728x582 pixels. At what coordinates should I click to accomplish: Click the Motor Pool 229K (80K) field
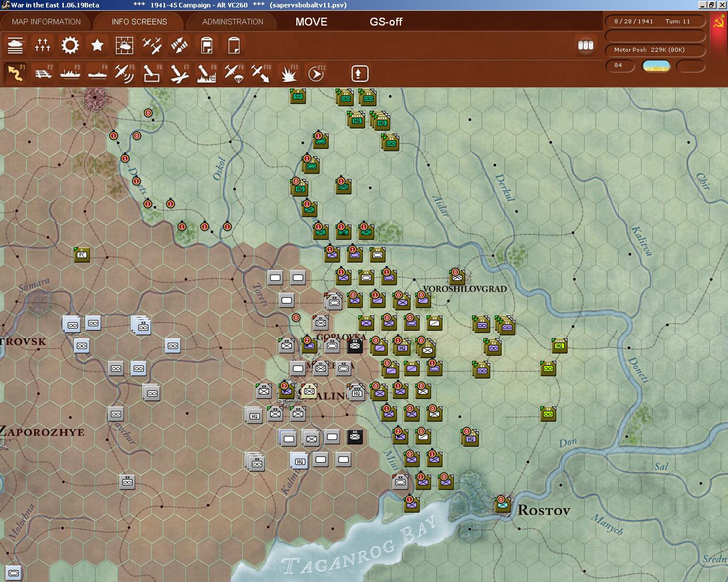(655, 50)
